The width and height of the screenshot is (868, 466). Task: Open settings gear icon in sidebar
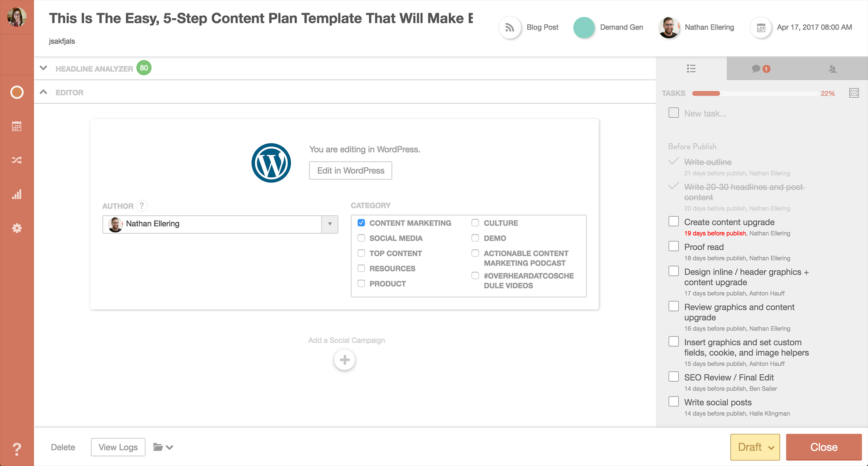[x=16, y=228]
